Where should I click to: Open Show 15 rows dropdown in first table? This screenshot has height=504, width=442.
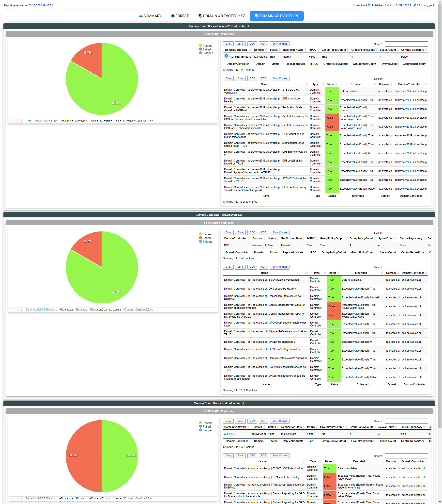click(x=279, y=44)
